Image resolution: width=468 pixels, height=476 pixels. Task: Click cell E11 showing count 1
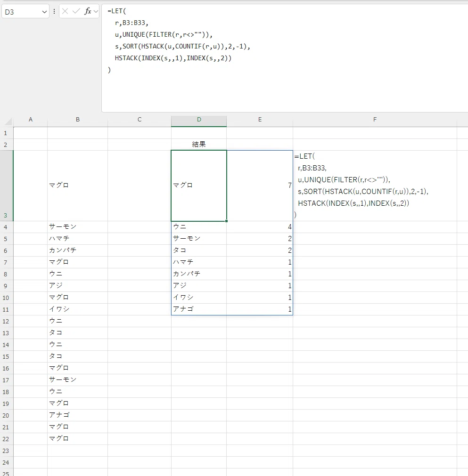click(260, 309)
